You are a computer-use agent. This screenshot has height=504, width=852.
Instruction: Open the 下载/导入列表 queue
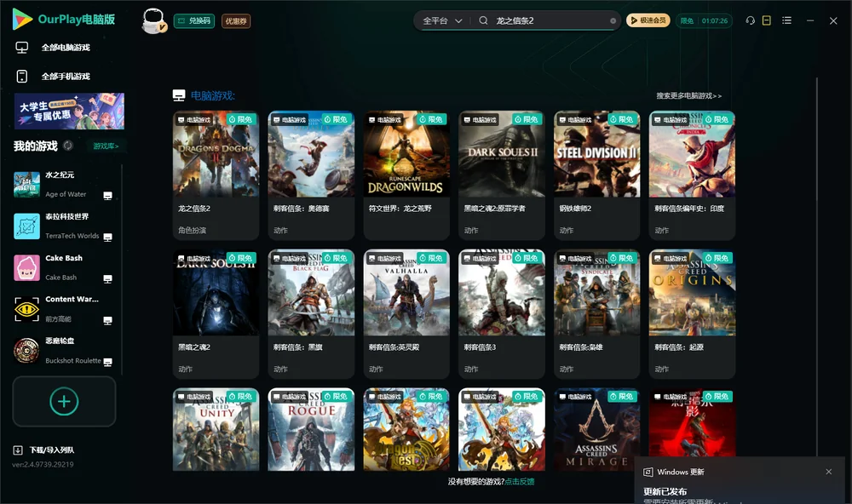(x=52, y=450)
